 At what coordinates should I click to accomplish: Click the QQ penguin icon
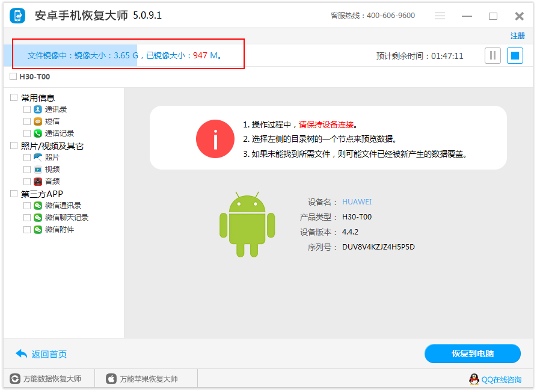[474, 379]
